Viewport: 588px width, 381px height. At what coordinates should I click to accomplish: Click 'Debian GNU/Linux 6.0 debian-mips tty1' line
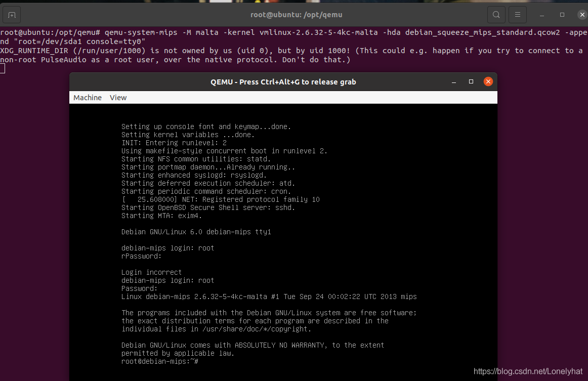196,232
